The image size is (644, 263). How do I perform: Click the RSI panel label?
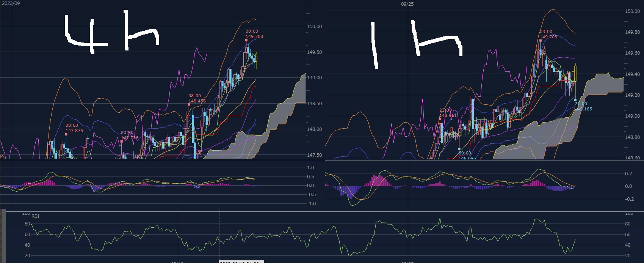click(35, 216)
